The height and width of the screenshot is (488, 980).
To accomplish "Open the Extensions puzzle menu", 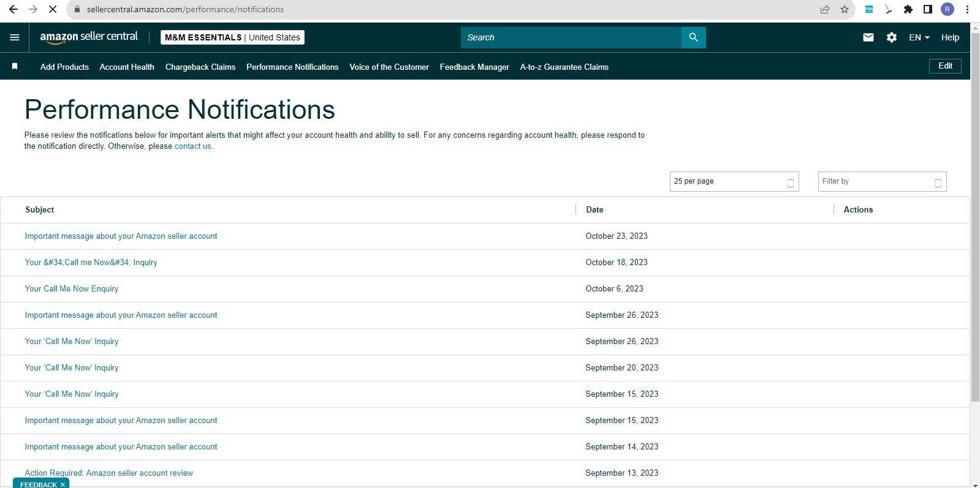I will (908, 9).
